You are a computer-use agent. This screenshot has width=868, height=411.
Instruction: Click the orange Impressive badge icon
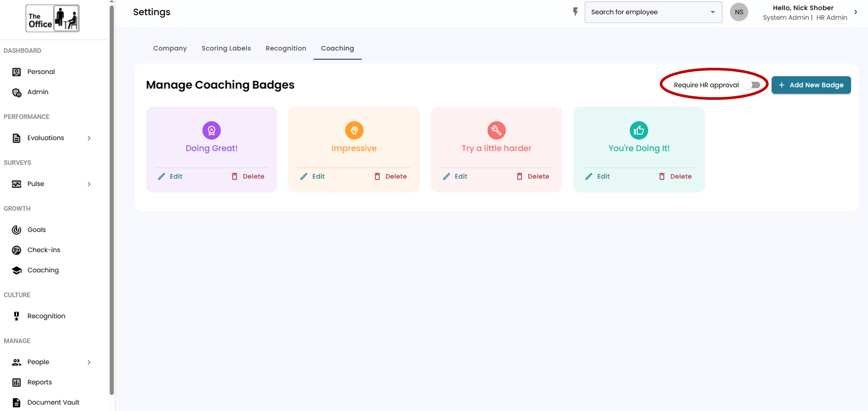point(354,130)
